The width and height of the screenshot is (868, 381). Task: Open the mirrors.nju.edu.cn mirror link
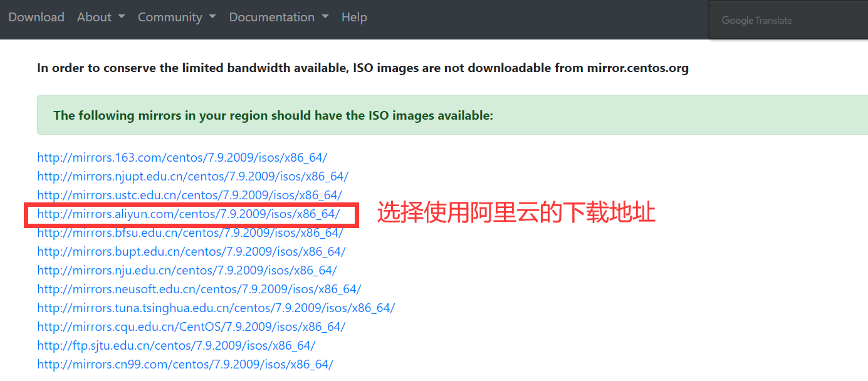click(x=187, y=271)
